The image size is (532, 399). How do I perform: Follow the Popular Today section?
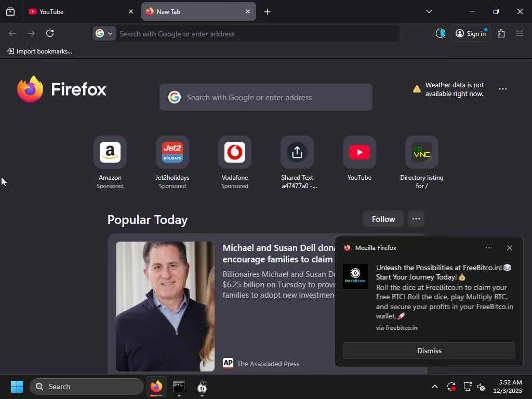(383, 219)
